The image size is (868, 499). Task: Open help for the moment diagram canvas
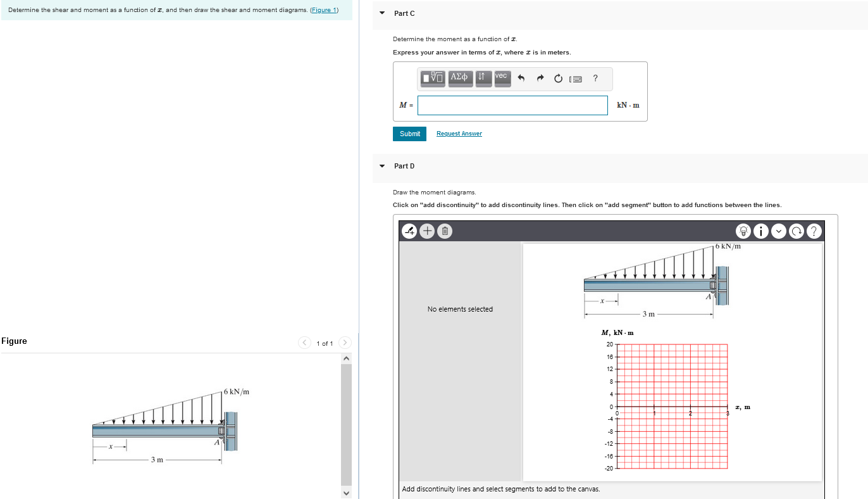click(x=814, y=231)
